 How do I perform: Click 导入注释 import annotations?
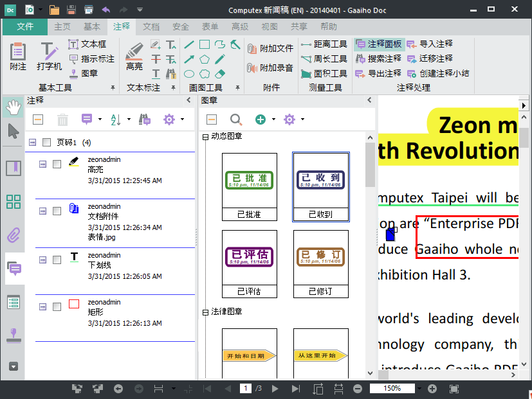430,44
